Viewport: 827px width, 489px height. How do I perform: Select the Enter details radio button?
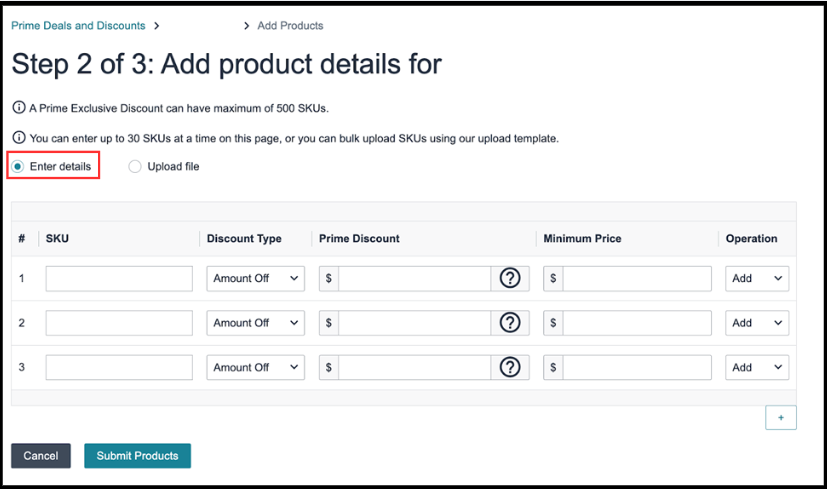point(18,167)
